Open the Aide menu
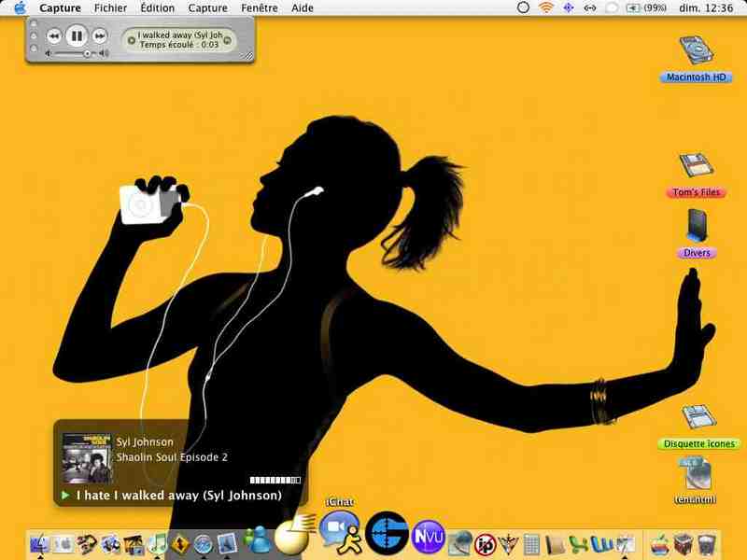747x560 pixels. click(x=303, y=8)
